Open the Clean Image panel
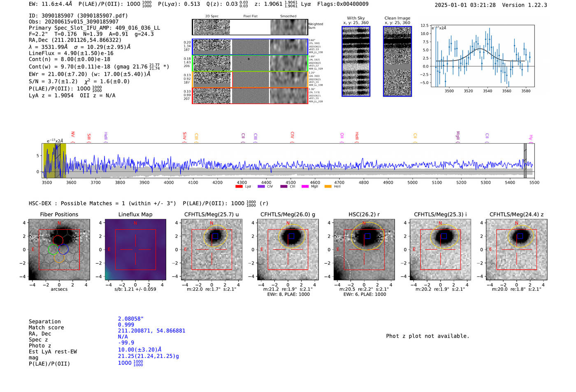Viewport: 576px width, 392px height. (x=397, y=62)
